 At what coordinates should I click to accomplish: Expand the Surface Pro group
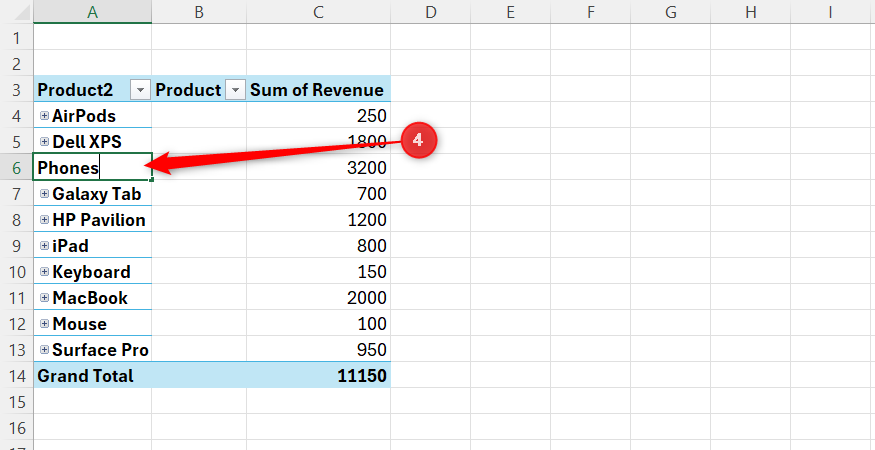click(45, 350)
